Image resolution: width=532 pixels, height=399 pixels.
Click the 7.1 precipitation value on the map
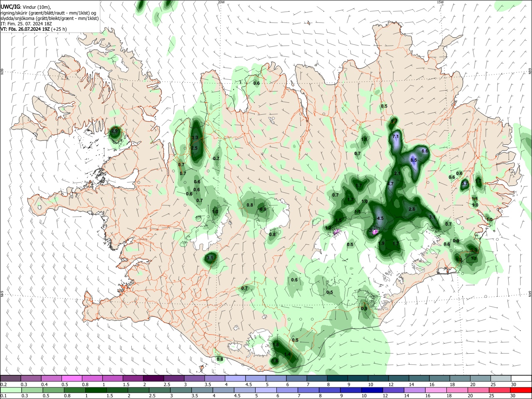pyautogui.click(x=396, y=137)
